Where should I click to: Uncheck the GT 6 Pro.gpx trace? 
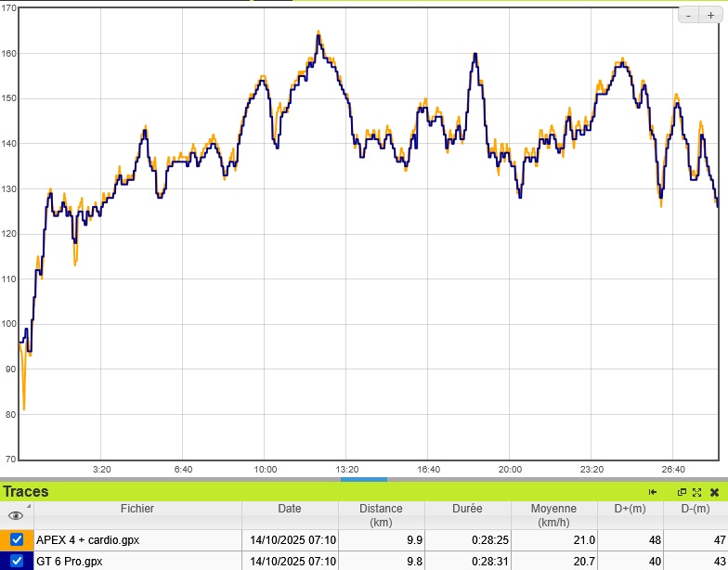tap(17, 561)
